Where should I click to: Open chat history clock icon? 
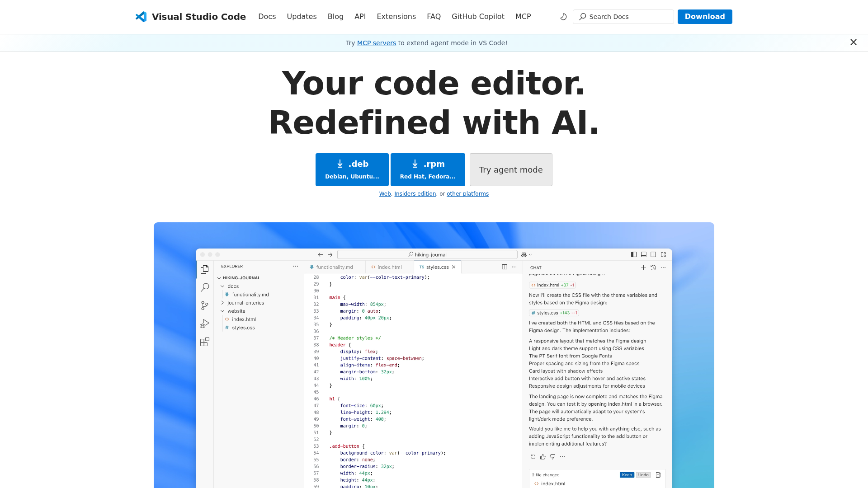pos(653,267)
